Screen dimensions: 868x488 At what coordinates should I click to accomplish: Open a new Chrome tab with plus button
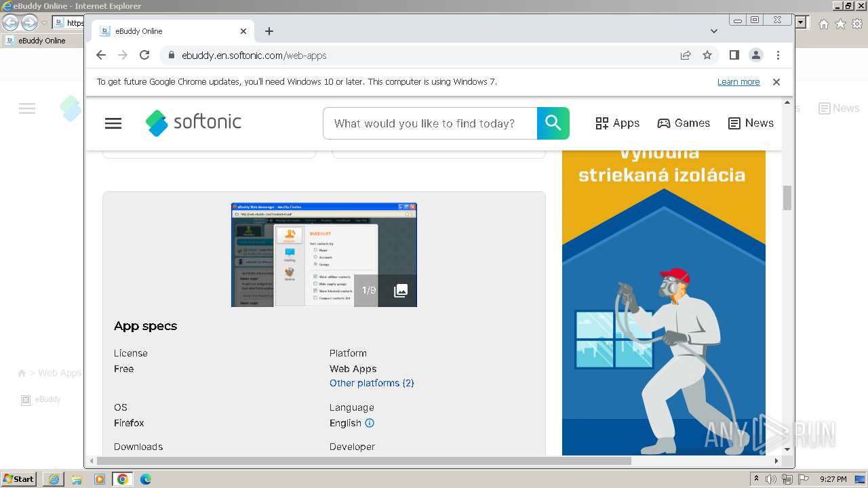(269, 31)
